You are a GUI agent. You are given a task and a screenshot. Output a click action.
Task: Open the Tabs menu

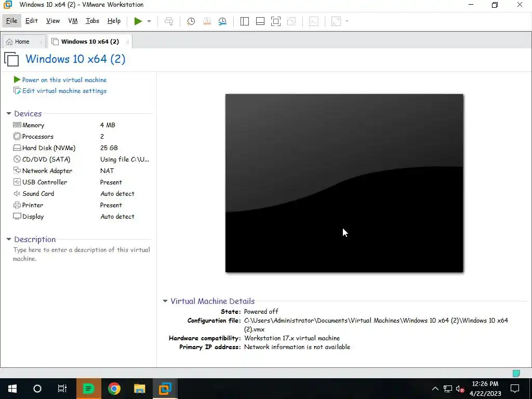[x=92, y=21]
